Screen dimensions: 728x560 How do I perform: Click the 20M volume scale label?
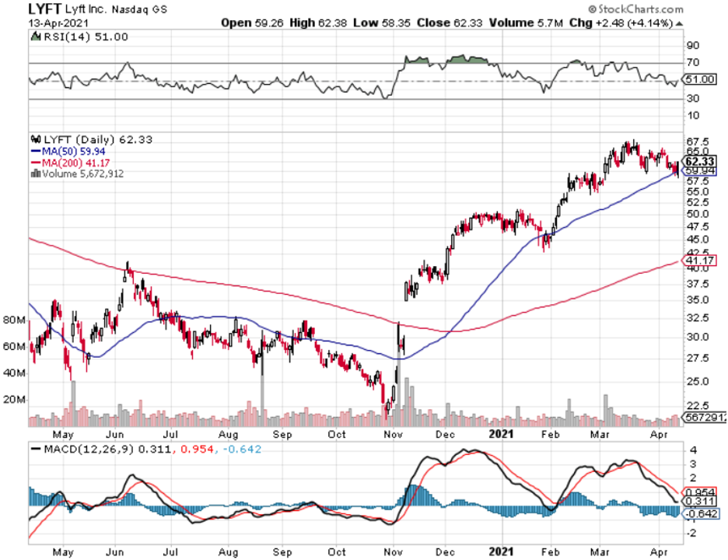(x=14, y=399)
